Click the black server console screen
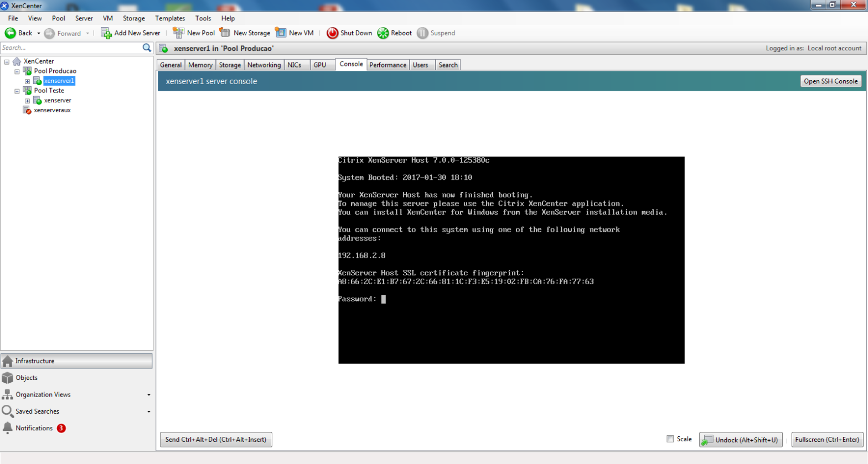 click(x=512, y=260)
